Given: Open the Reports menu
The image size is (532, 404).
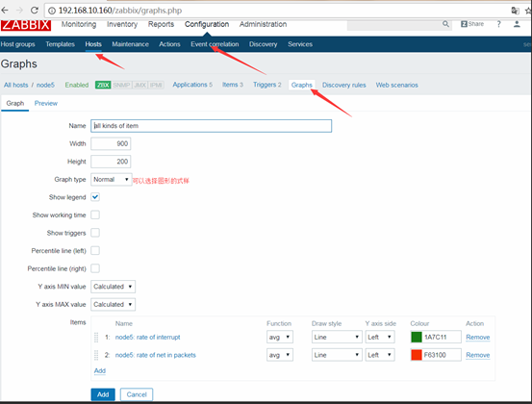Looking at the screenshot, I should pos(161,24).
